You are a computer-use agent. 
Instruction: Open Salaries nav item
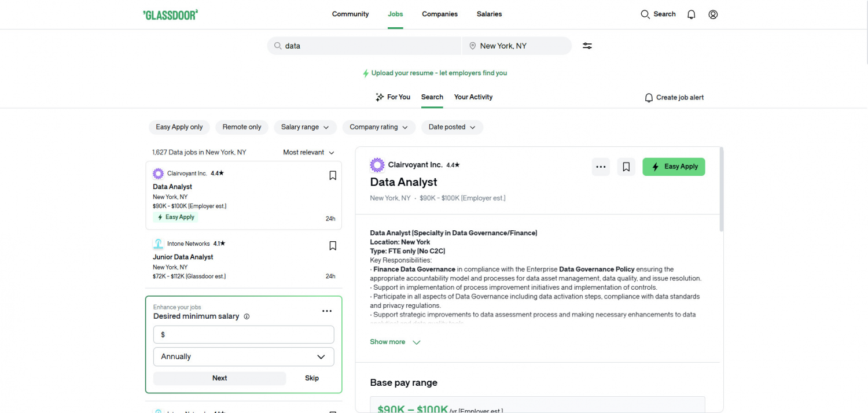click(489, 14)
